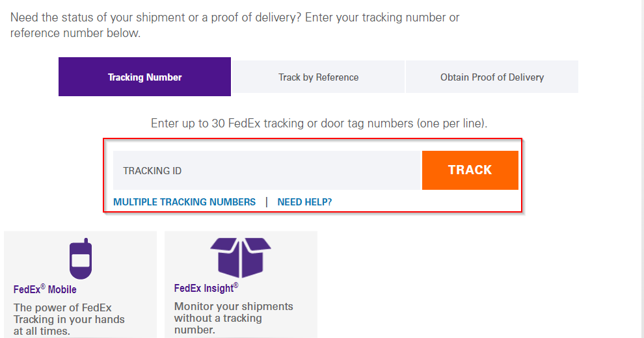The image size is (644, 338).
Task: Click the registered mark after FedEx Insight
Action: [235, 285]
